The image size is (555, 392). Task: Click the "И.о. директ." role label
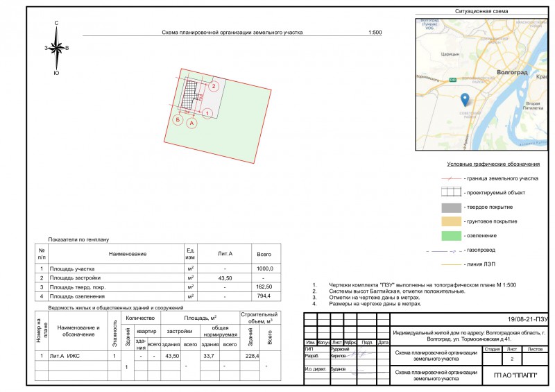[316, 369]
